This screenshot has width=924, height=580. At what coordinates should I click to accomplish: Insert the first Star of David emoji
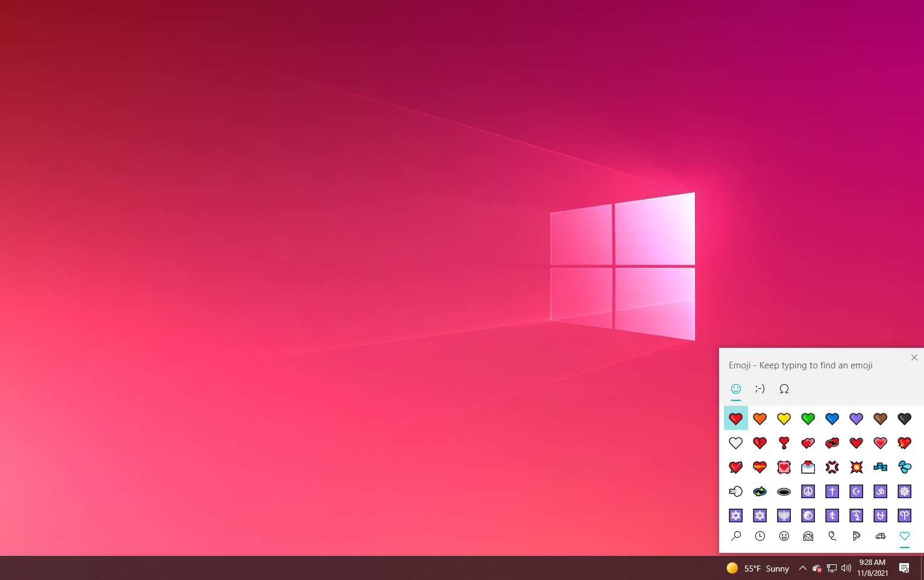tap(736, 515)
